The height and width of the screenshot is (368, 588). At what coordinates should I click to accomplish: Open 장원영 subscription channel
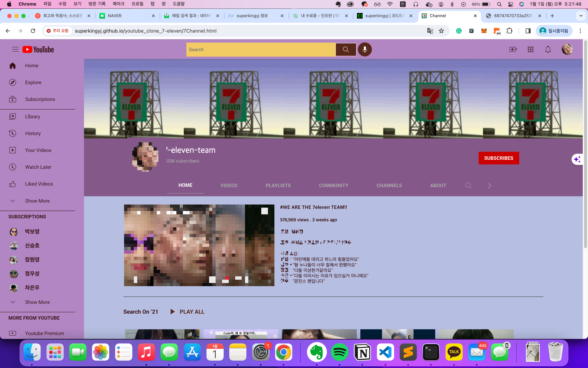[x=24, y=259]
